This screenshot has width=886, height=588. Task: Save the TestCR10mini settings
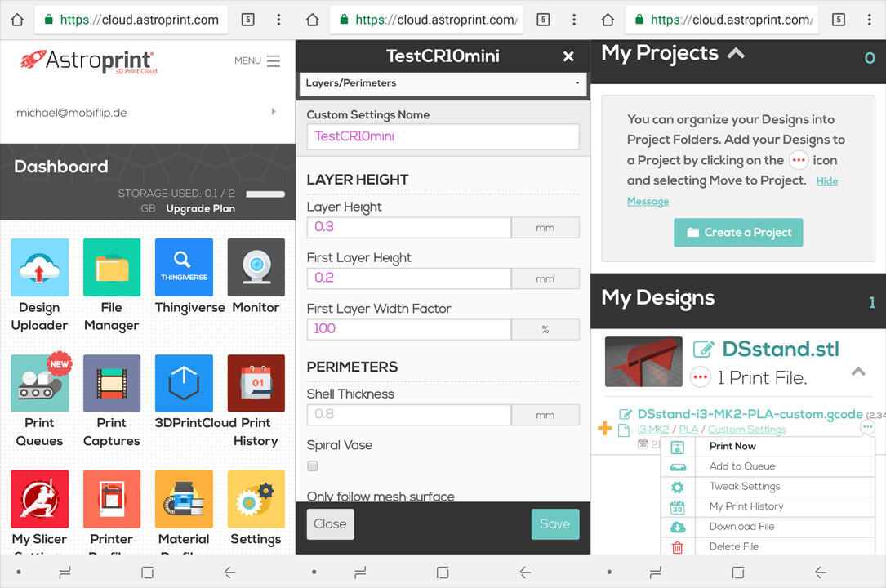tap(554, 524)
